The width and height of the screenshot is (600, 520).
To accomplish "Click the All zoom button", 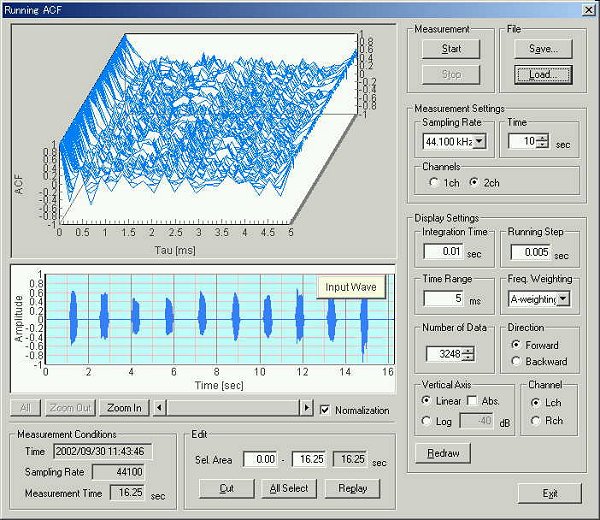I will [25, 408].
